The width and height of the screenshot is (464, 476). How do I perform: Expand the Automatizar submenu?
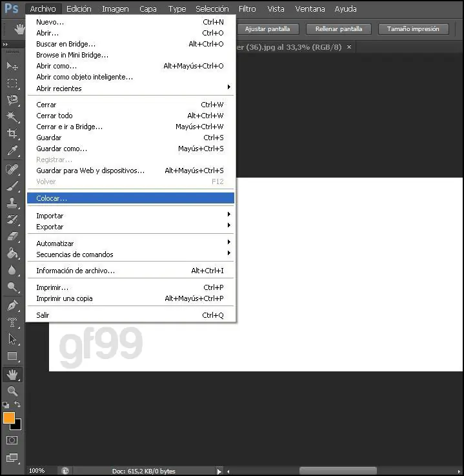(130, 243)
